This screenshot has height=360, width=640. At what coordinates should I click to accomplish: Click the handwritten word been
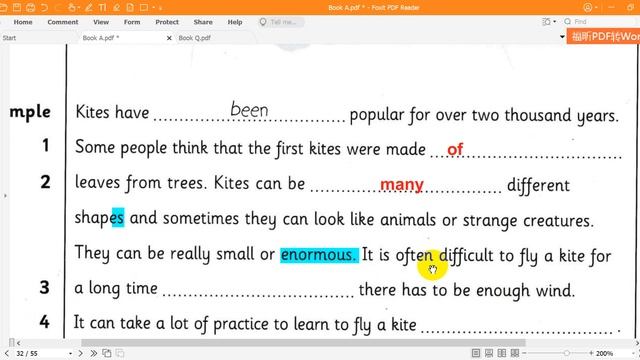click(x=249, y=109)
